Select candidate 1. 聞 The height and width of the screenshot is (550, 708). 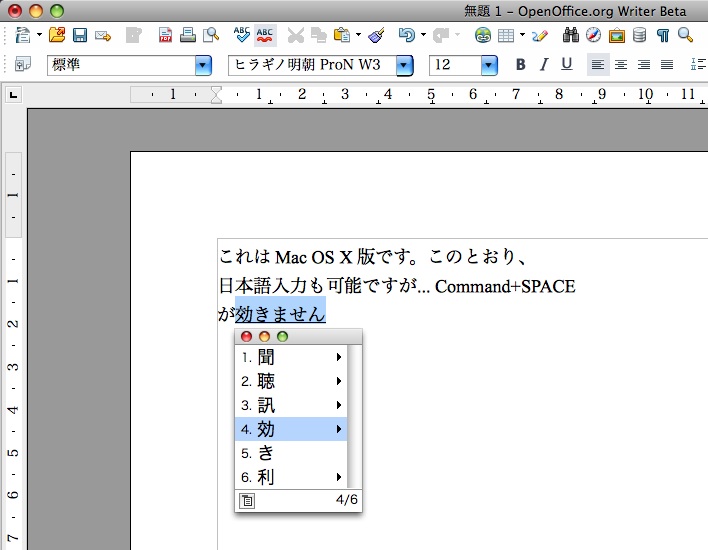tap(291, 357)
